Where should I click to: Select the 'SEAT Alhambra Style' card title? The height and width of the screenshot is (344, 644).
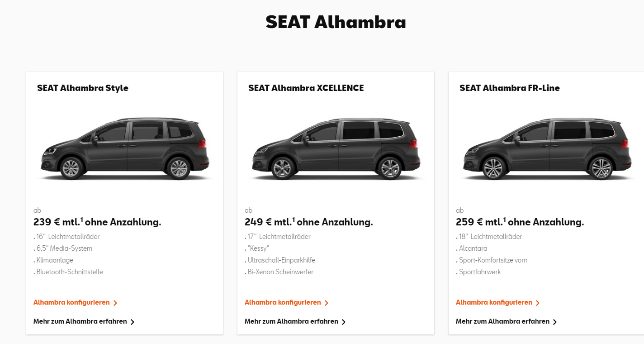coord(83,88)
